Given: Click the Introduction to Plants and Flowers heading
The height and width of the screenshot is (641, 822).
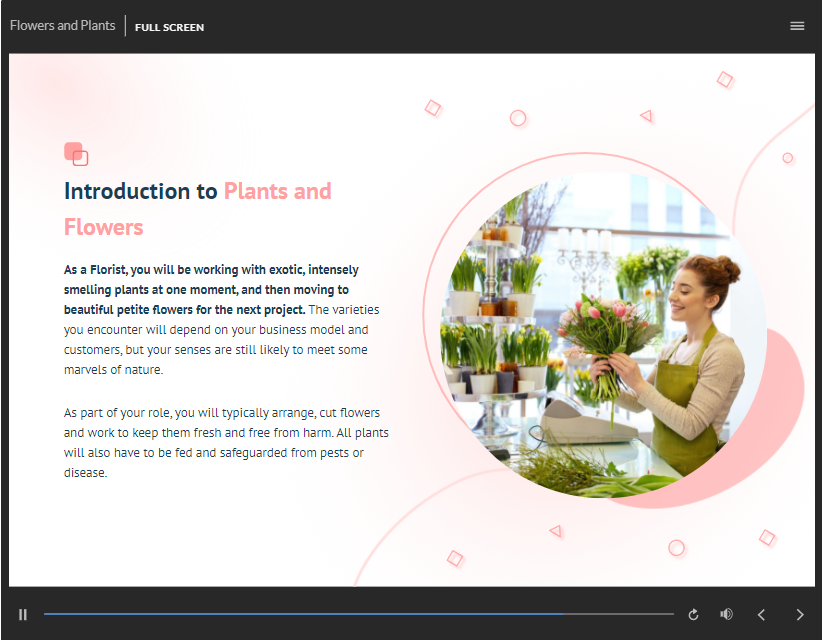Looking at the screenshot, I should (197, 209).
